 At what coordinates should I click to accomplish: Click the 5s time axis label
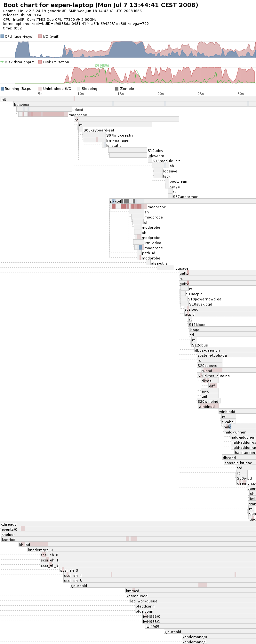coord(40,94)
